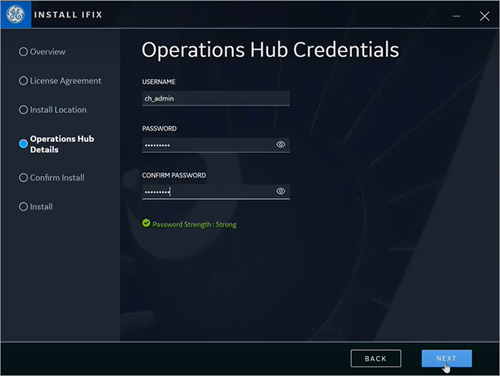Show the Password field characters
This screenshot has width=500, height=376.
click(x=281, y=144)
